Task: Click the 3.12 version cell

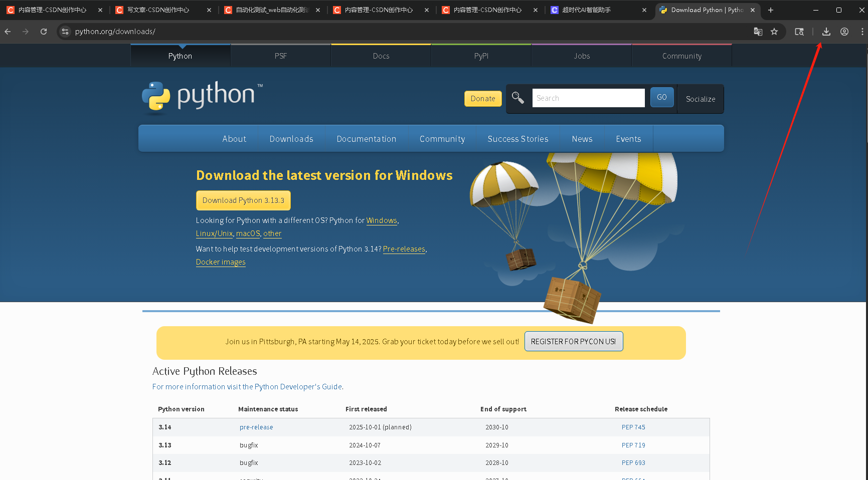Action: [x=165, y=463]
